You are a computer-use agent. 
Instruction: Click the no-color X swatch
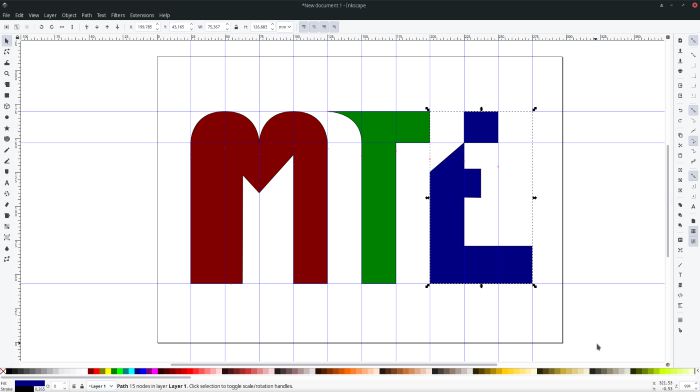click(3, 371)
